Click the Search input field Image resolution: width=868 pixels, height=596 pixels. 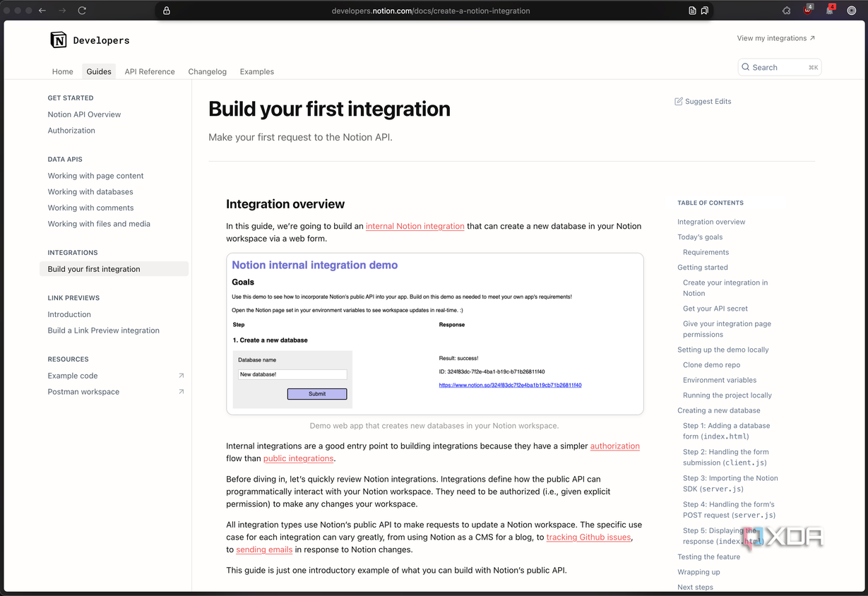tap(780, 67)
